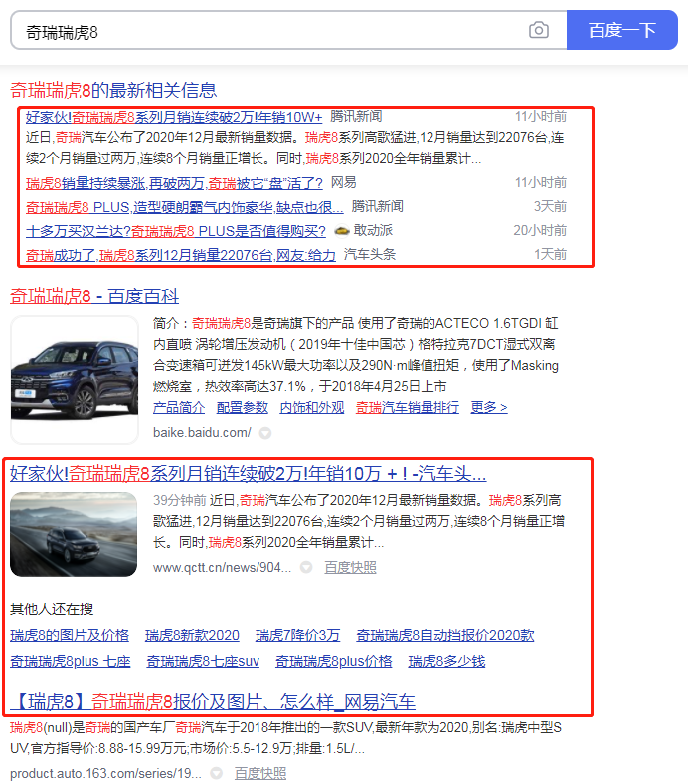Screen dimensions: 688x784
Task: Open result 好家伙!奇瑞瑞虎8系列月销连续破2万!年销10万+ 汽车头
Action: click(249, 473)
